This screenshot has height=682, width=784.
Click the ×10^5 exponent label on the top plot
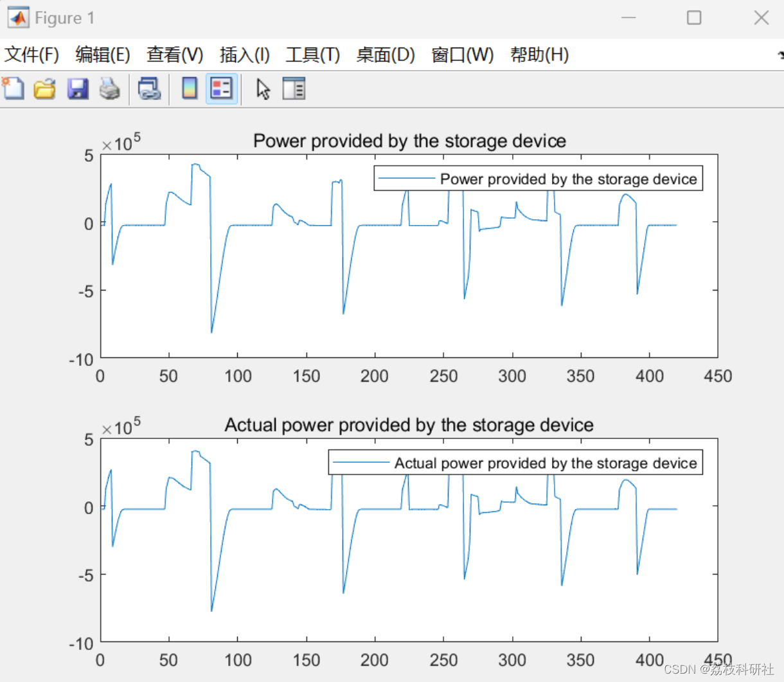[121, 142]
